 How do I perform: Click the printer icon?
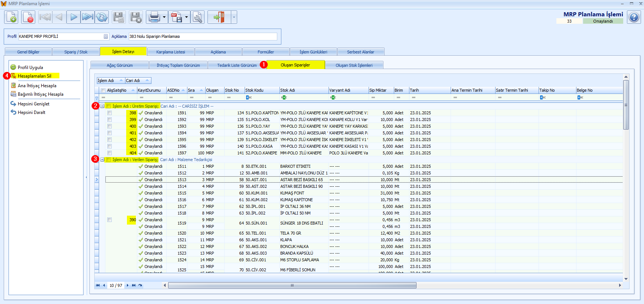pos(154,17)
